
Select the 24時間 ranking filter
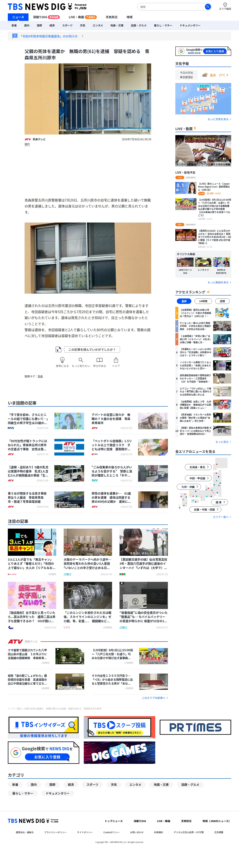click(203, 301)
